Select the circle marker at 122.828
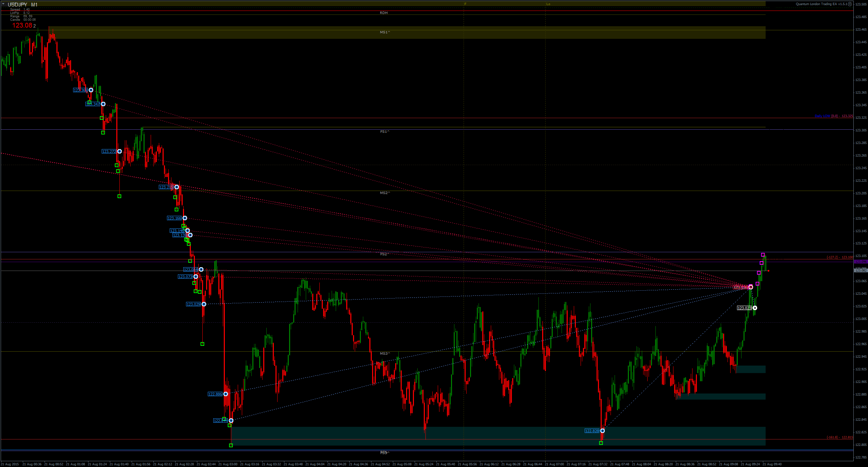The width and height of the screenshot is (868, 467). 602,431
